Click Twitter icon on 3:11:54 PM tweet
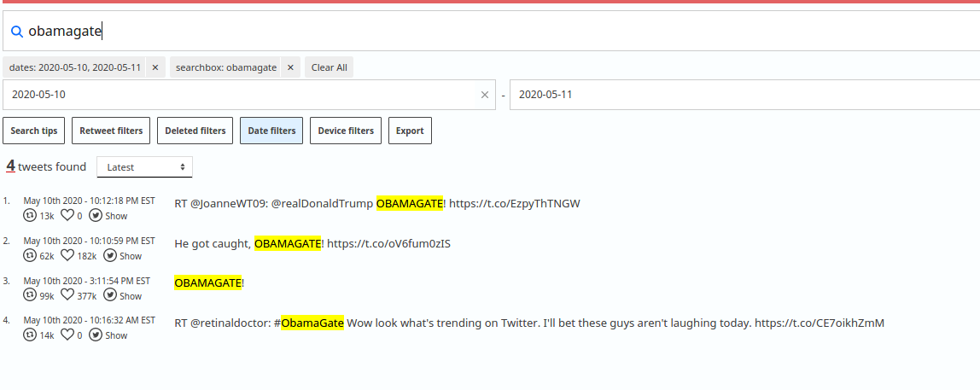Viewport: 980px width, 390px height. click(110, 295)
